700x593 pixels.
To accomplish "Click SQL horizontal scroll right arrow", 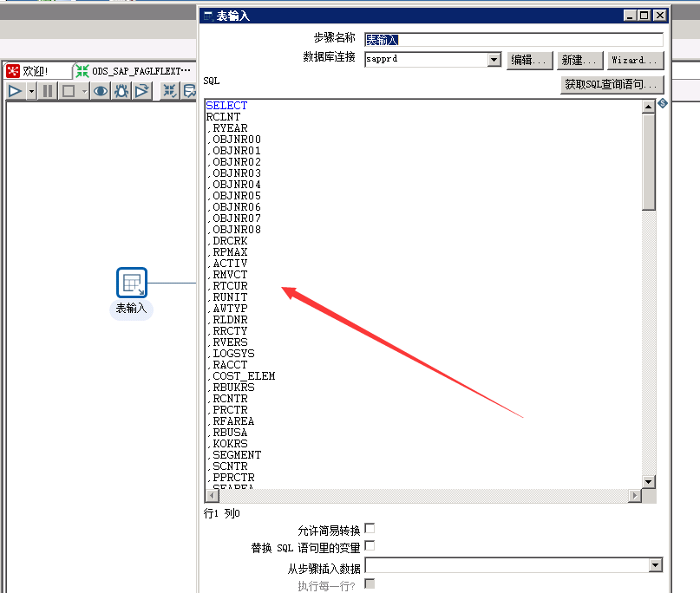I will [634, 495].
